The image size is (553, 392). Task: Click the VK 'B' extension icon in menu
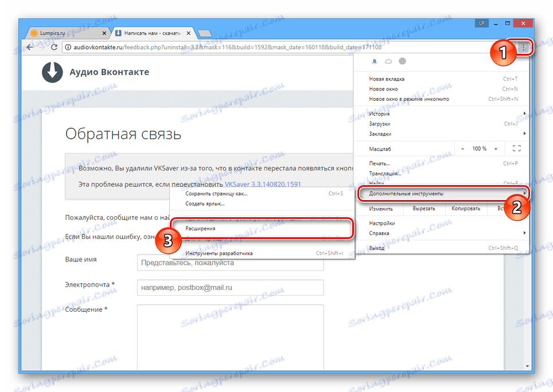375,61
